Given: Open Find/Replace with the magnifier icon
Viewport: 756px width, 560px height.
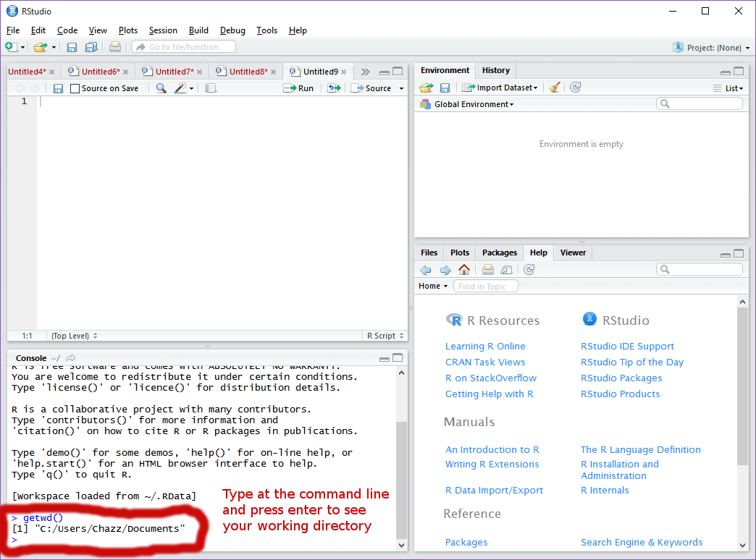Looking at the screenshot, I should (161, 88).
